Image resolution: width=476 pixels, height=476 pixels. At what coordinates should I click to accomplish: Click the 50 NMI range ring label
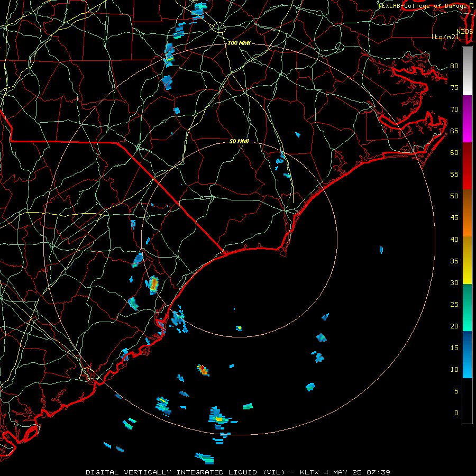pyautogui.click(x=239, y=141)
